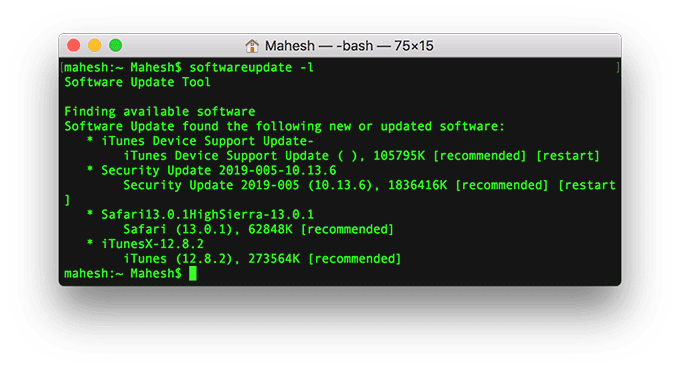Click the 'iTunesX-12.8.2' update label
Image resolution: width=680 pixels, height=370 pixels.
pyautogui.click(x=152, y=244)
